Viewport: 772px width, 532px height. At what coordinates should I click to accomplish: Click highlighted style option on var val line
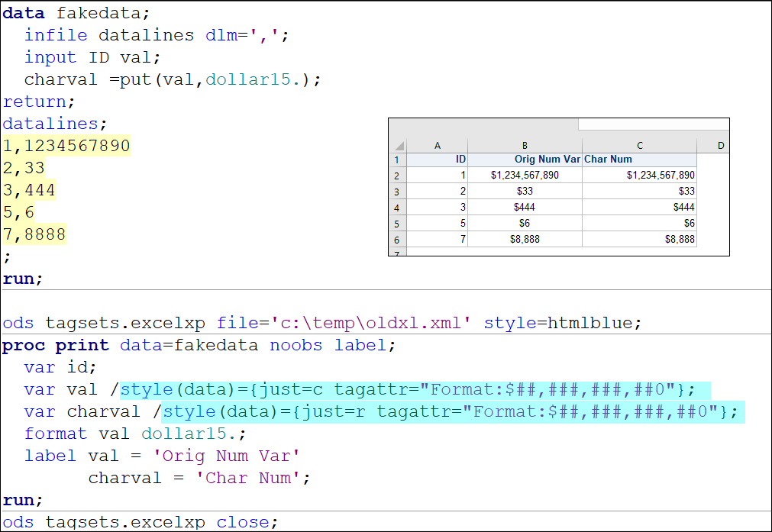click(x=415, y=390)
